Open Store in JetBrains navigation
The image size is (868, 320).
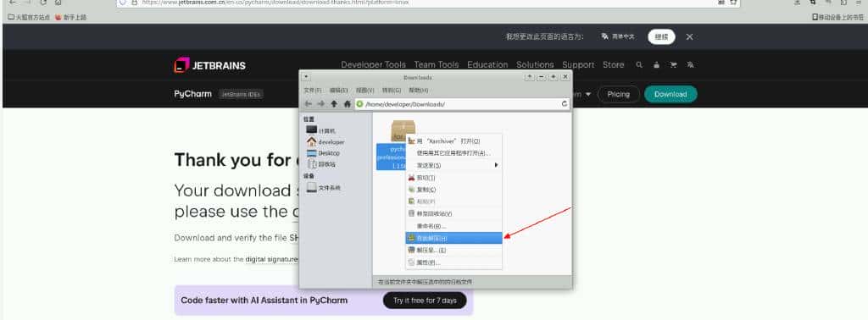pyautogui.click(x=613, y=64)
